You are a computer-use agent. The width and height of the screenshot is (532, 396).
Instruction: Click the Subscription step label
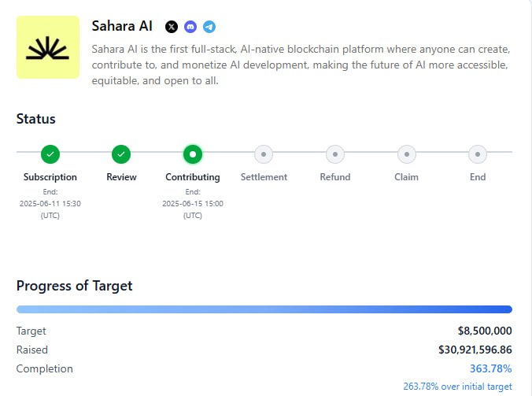click(50, 177)
